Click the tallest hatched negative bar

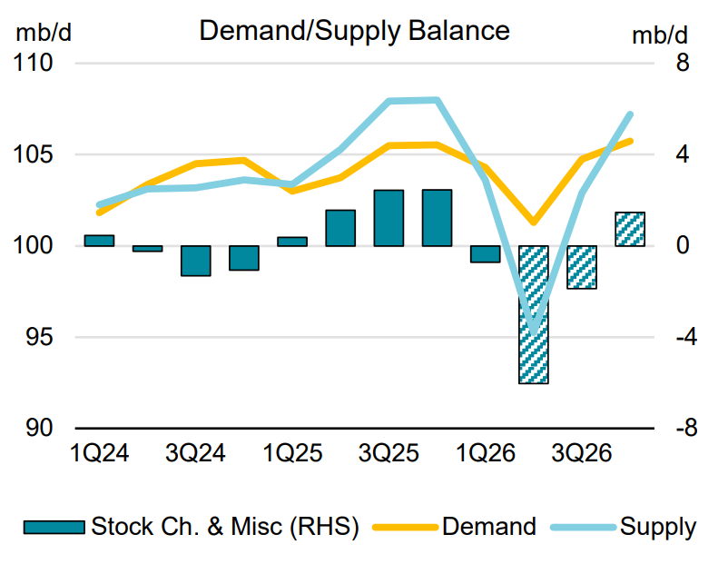coord(534,315)
